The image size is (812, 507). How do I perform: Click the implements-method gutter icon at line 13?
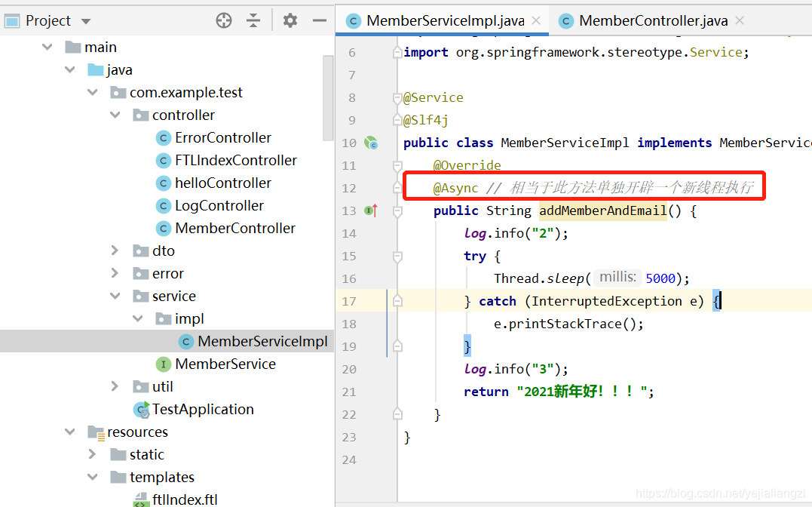(371, 210)
